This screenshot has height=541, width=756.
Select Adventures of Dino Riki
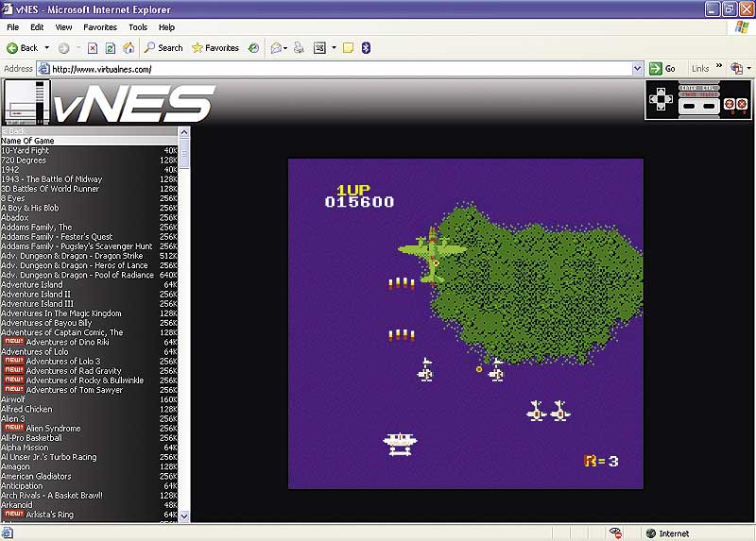click(89, 342)
